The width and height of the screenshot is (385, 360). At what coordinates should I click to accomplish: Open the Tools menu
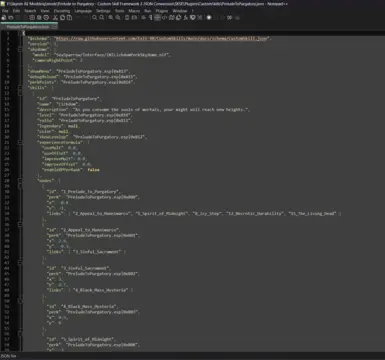pyautogui.click(x=119, y=11)
